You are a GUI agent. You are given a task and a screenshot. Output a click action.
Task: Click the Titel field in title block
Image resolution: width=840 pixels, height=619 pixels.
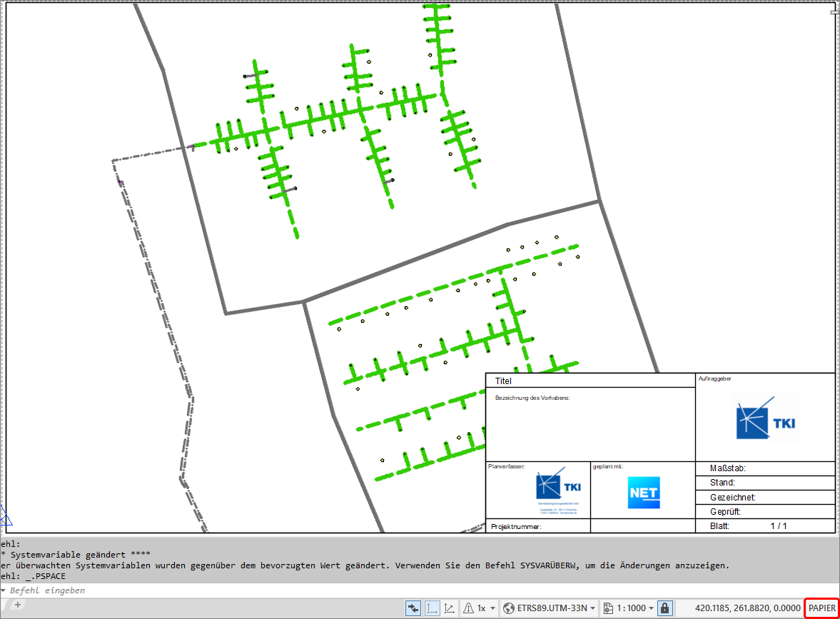pos(590,381)
